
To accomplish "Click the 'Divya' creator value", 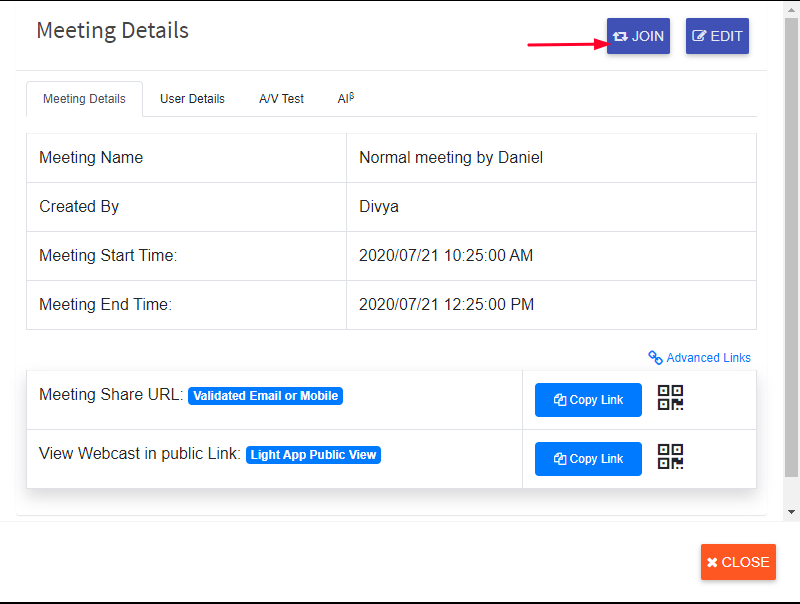I will (379, 207).
